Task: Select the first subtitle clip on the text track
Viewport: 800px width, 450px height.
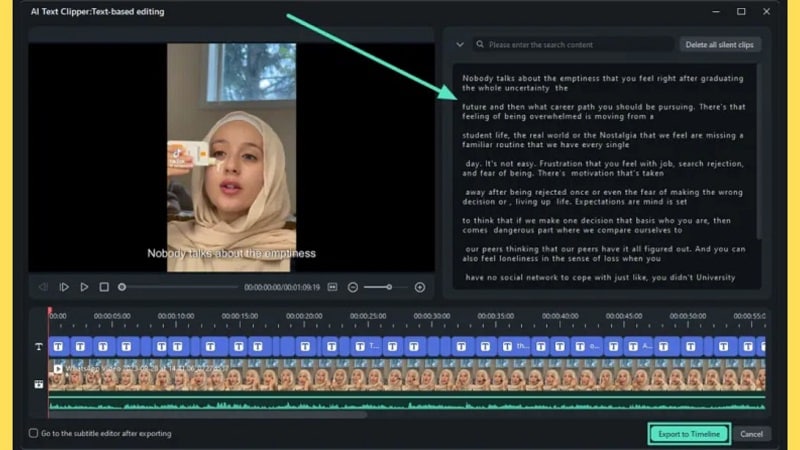Action: pos(59,346)
